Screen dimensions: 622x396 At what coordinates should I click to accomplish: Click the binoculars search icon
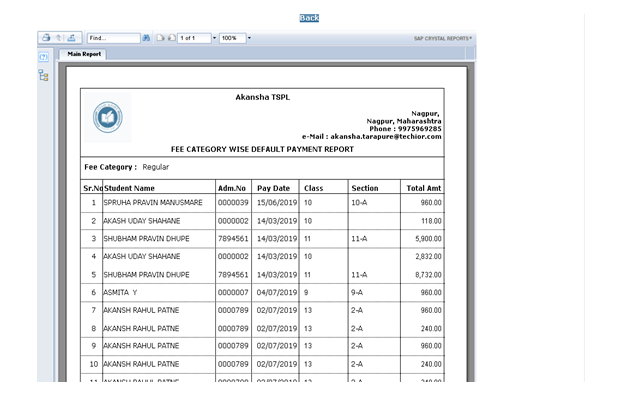tap(146, 38)
